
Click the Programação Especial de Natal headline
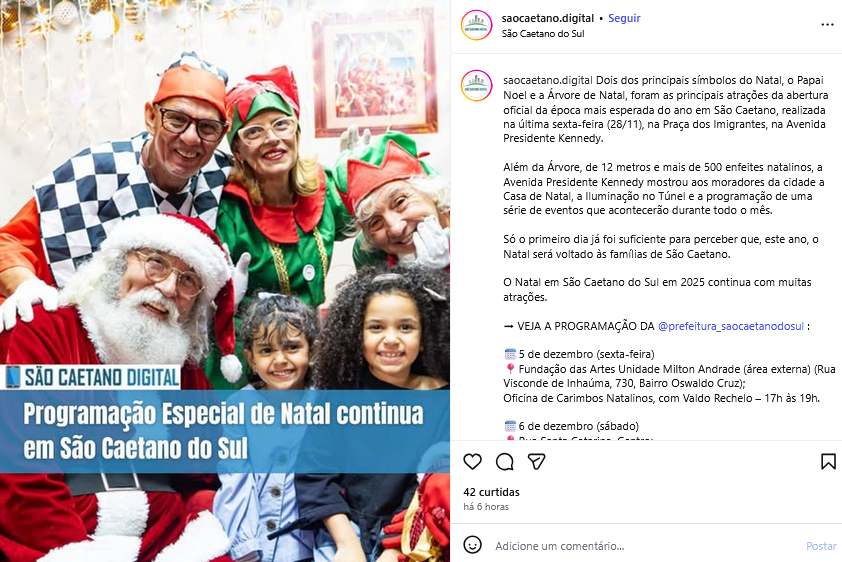click(x=223, y=431)
